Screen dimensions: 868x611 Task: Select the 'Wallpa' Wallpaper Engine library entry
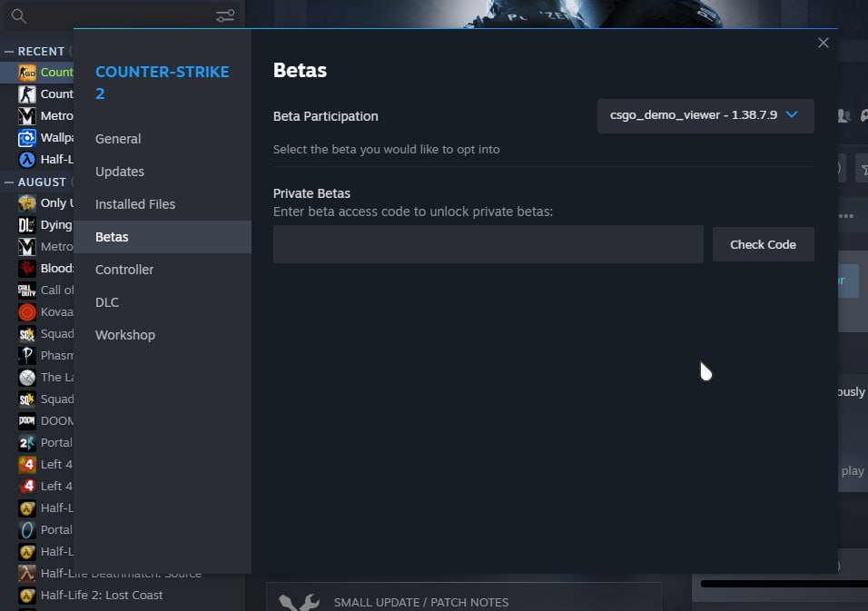[x=57, y=138]
